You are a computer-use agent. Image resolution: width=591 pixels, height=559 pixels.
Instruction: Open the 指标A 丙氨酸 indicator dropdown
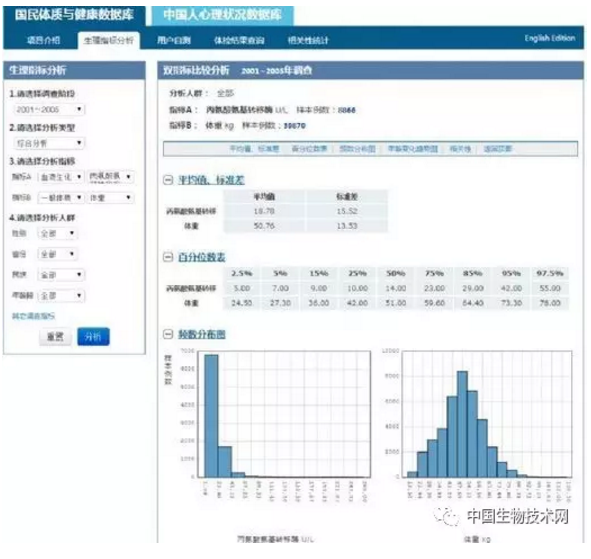(111, 177)
